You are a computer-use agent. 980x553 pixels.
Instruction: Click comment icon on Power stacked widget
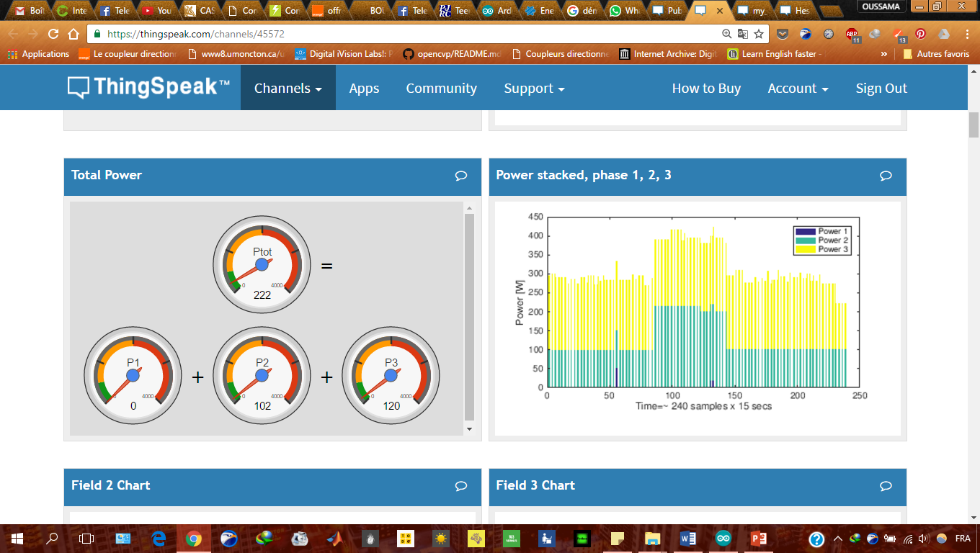tap(886, 176)
